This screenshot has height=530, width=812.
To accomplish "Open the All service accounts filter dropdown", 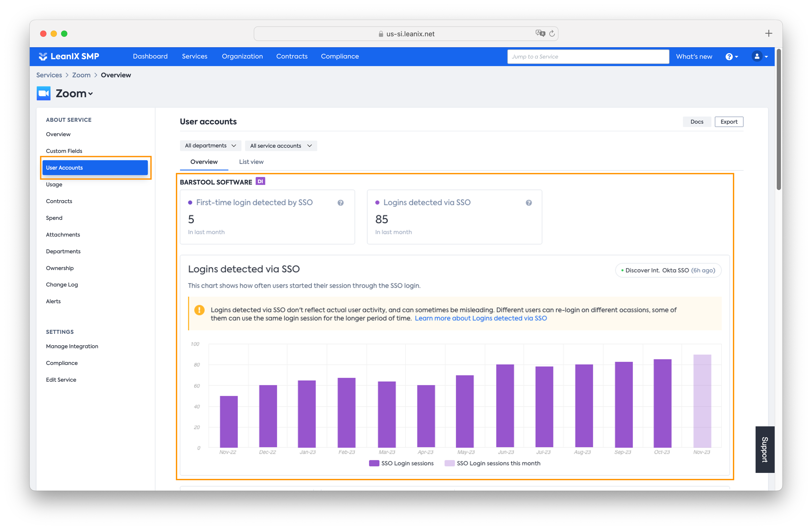I will pyautogui.click(x=281, y=146).
